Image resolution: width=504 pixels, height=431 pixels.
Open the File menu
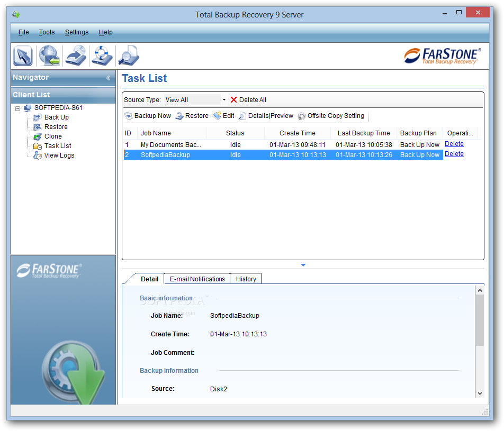(23, 32)
